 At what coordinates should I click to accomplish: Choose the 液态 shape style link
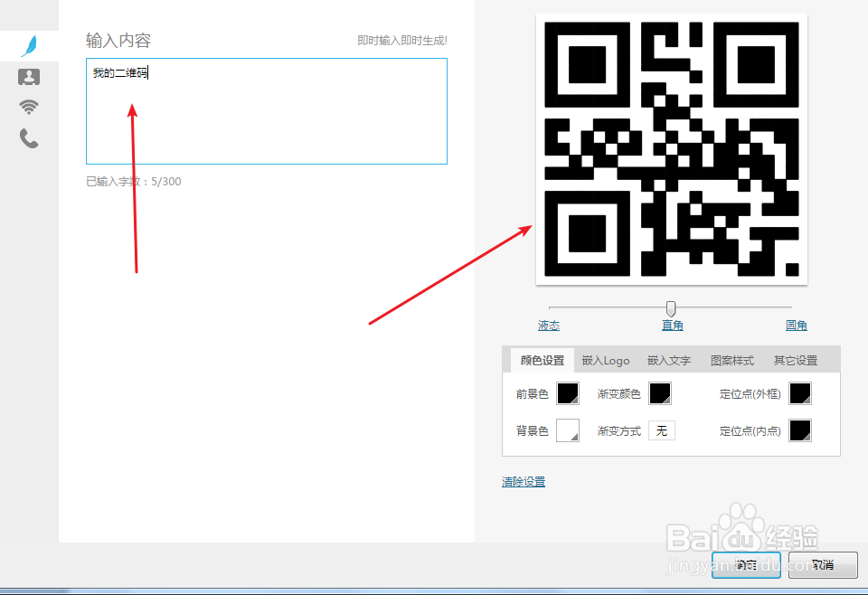pyautogui.click(x=549, y=326)
